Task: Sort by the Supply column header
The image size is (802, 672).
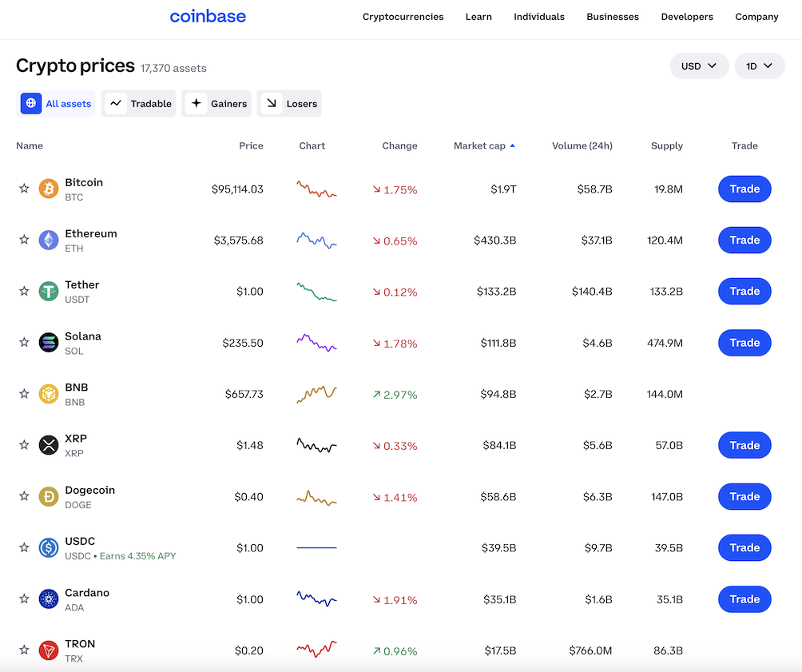Action: (667, 146)
